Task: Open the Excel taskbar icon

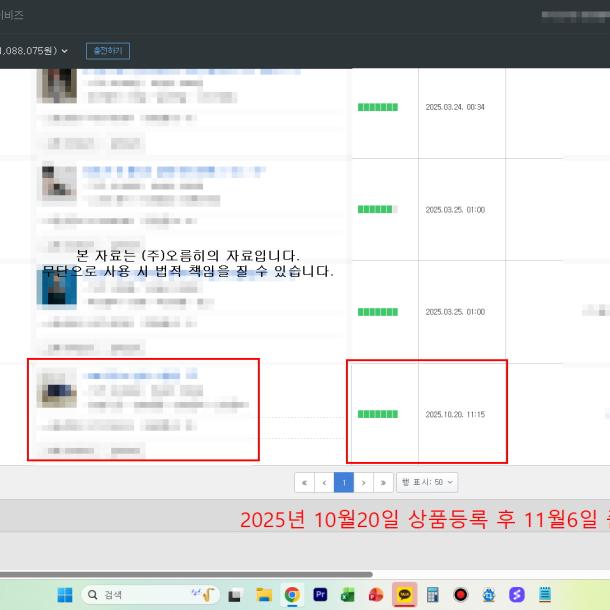Action: tap(348, 594)
